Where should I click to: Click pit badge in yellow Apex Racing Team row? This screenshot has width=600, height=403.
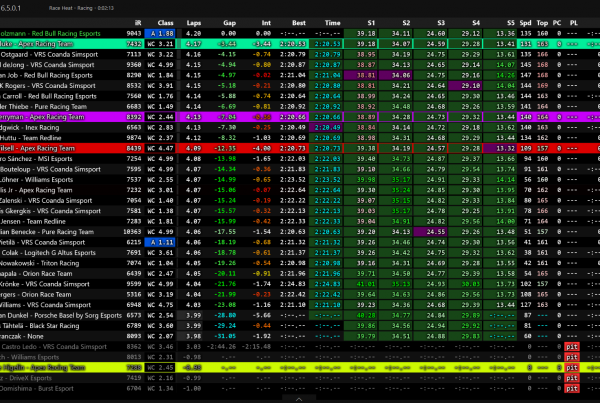(572, 367)
